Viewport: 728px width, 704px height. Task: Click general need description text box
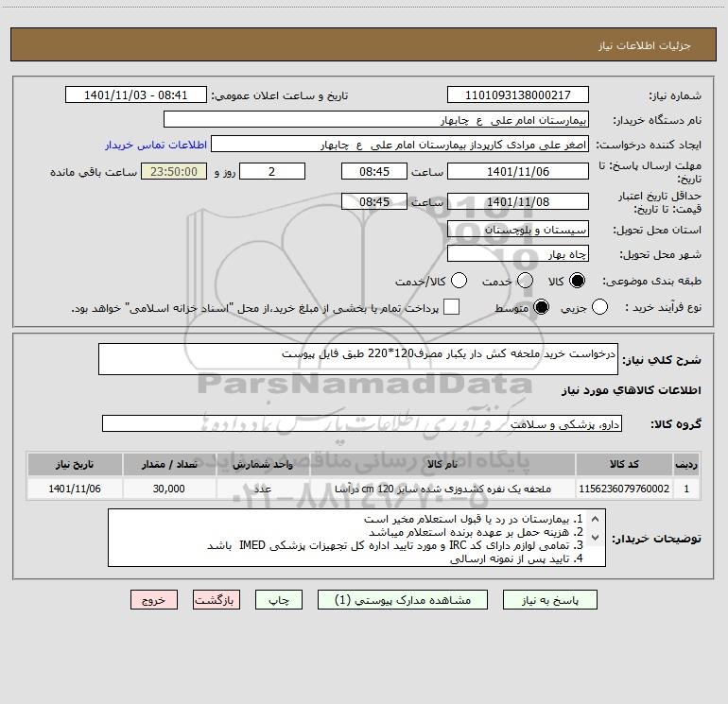(358, 359)
